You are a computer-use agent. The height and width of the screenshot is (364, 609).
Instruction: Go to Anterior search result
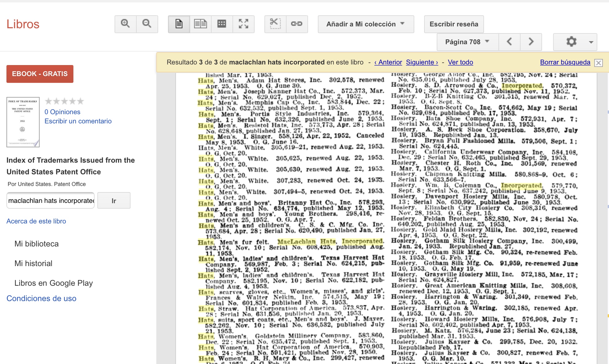(x=388, y=62)
